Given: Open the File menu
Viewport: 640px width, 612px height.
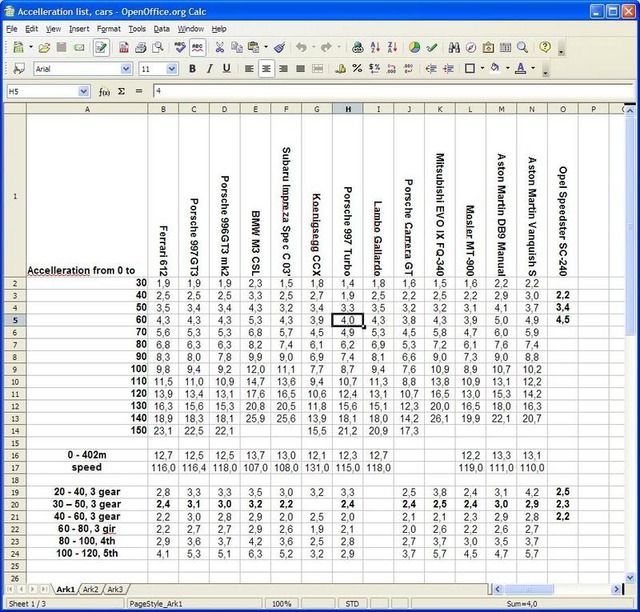Looking at the screenshot, I should click(12, 29).
